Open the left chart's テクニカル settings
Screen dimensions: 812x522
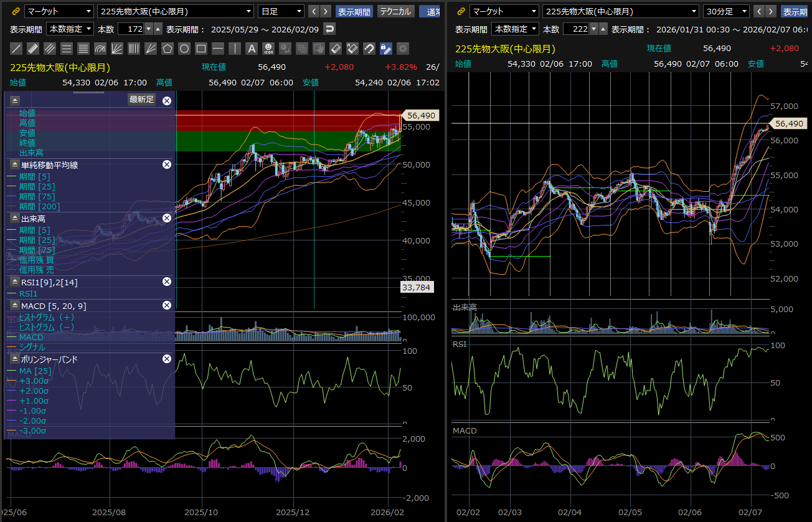coord(395,11)
